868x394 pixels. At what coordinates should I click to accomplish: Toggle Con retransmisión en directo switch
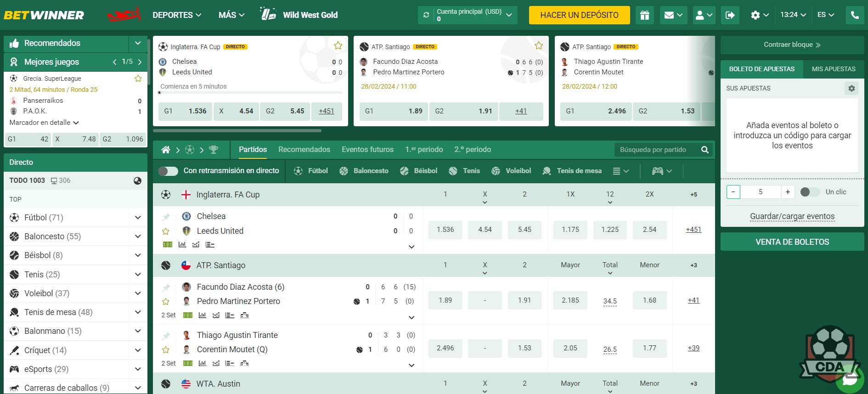168,171
